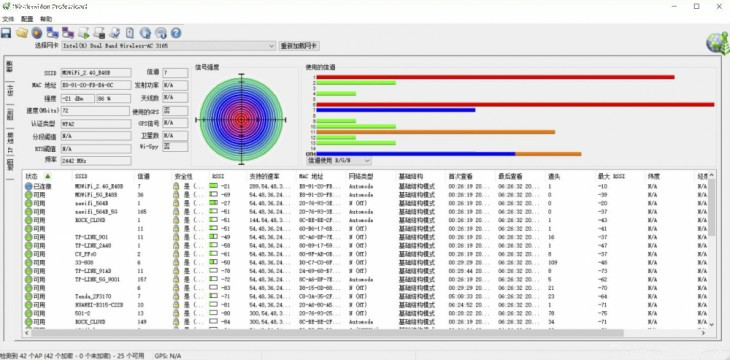
Task: Expand the channel use B/G/N dropdown
Action: (x=366, y=160)
